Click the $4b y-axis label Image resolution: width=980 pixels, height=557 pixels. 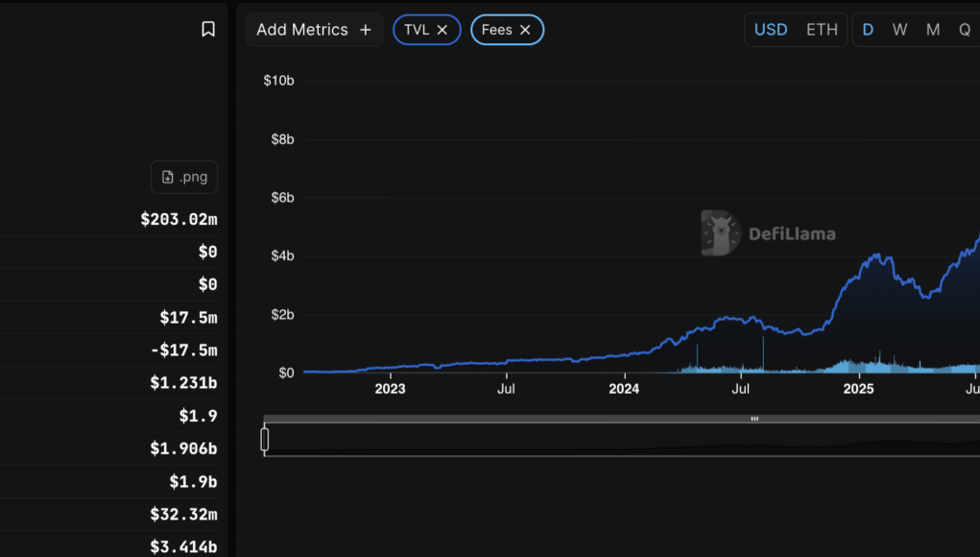coord(282,255)
